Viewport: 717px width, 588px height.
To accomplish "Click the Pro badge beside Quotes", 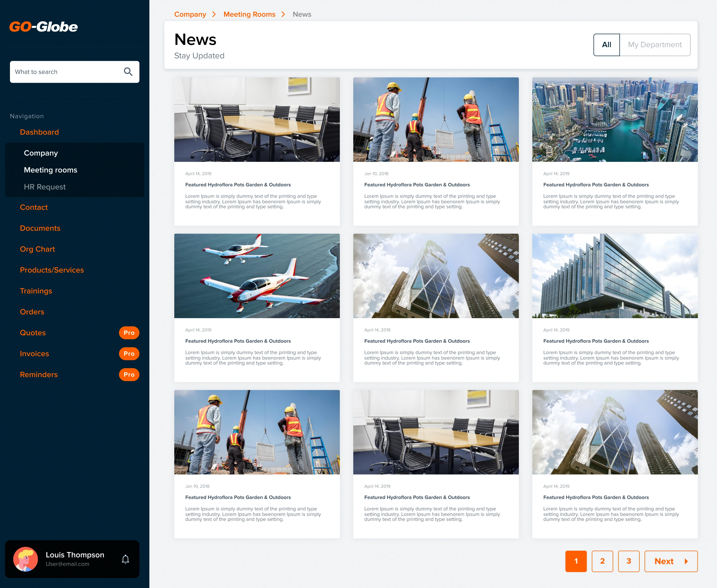I will (x=129, y=333).
